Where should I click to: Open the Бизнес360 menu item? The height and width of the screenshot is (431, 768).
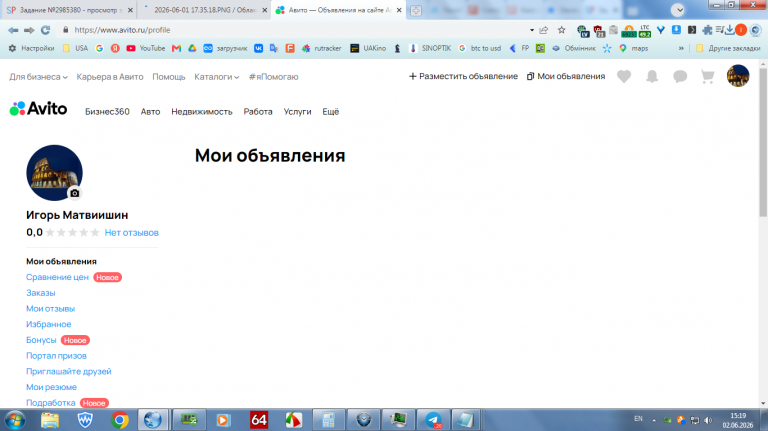coord(107,112)
